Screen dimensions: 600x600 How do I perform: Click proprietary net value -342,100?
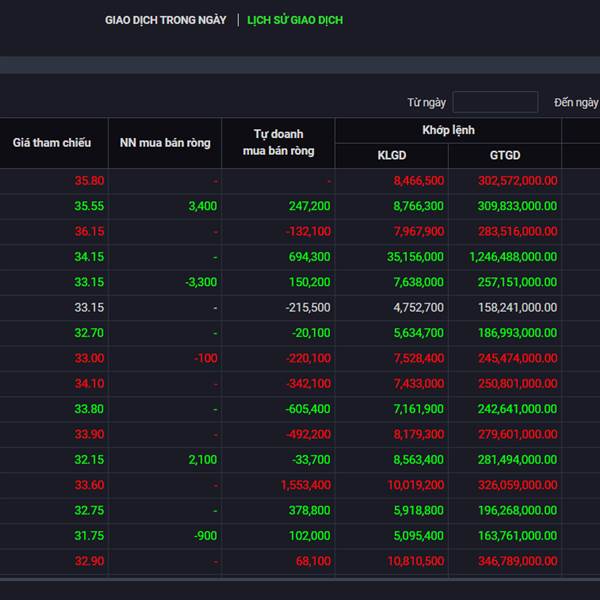308,383
